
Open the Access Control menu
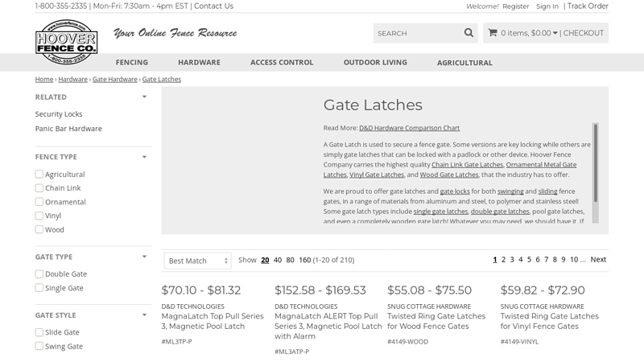(x=282, y=63)
